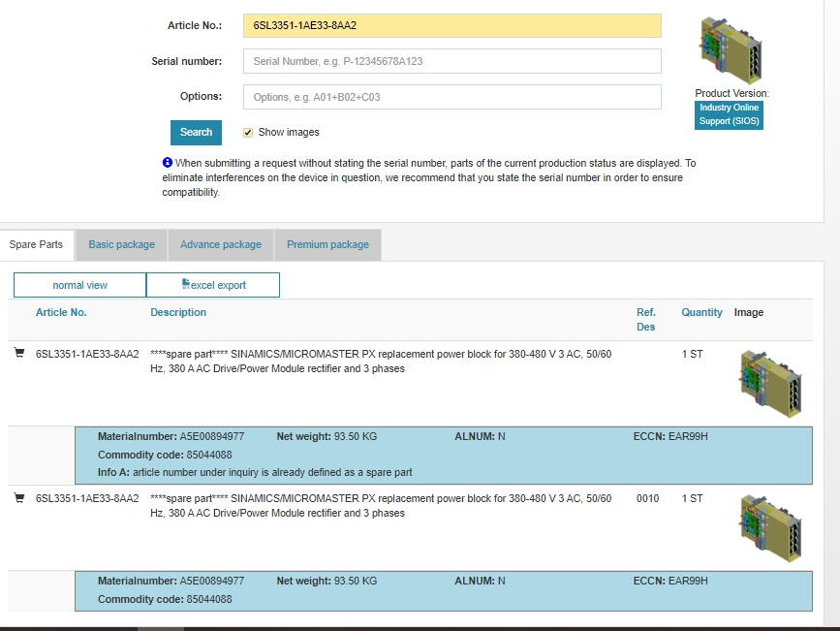Click the first Net weight: 93.50 KG entry

(x=327, y=436)
